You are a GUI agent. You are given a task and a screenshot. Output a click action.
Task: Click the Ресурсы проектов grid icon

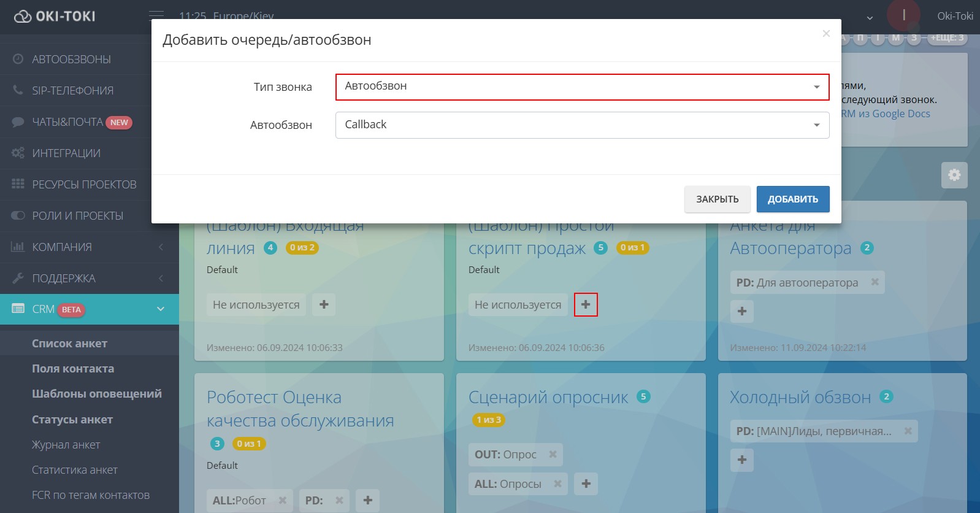18,184
